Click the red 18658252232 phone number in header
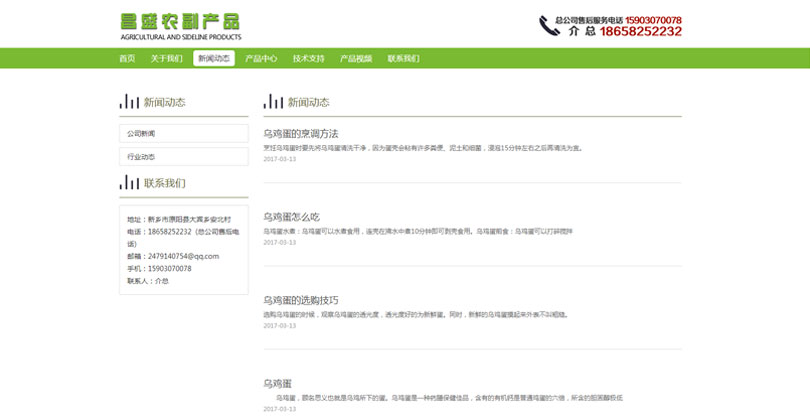 coord(640,32)
